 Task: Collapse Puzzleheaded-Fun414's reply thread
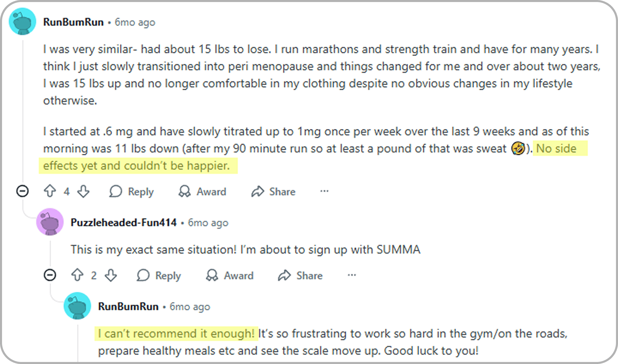[x=50, y=275]
